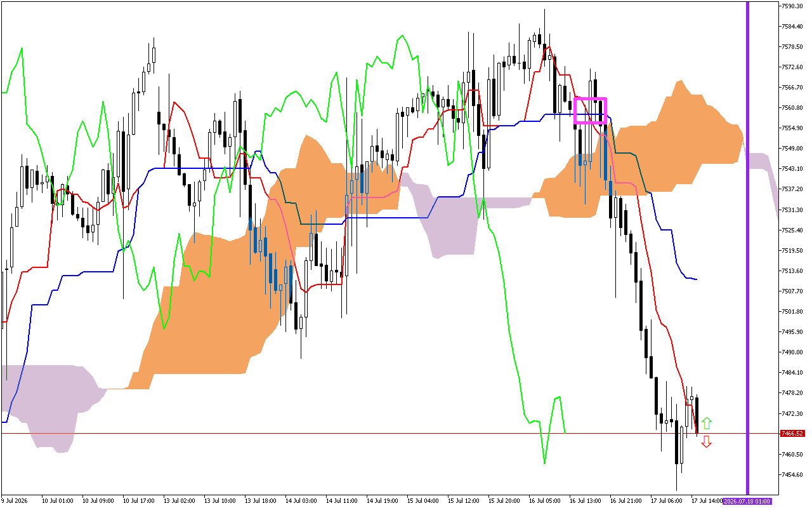Click time axis label 10 Jul 09:00
This screenshot has width=812, height=508.
click(x=98, y=501)
